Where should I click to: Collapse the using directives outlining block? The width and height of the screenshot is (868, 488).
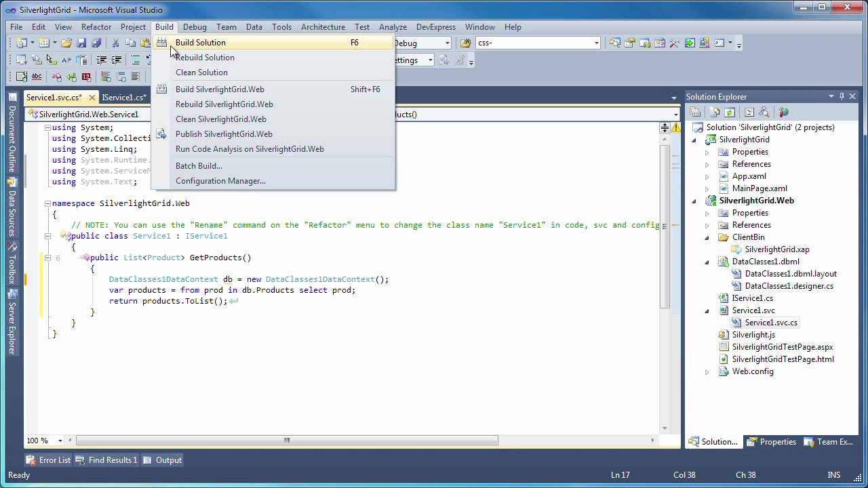pyautogui.click(x=47, y=127)
